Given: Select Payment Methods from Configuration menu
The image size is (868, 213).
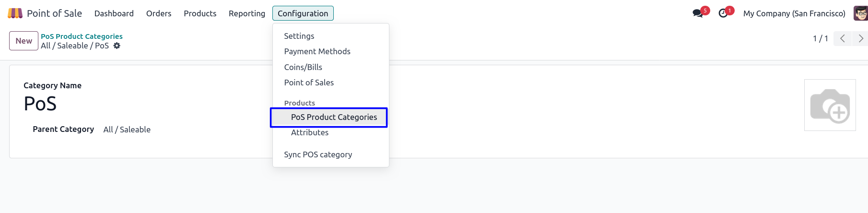Looking at the screenshot, I should 317,51.
